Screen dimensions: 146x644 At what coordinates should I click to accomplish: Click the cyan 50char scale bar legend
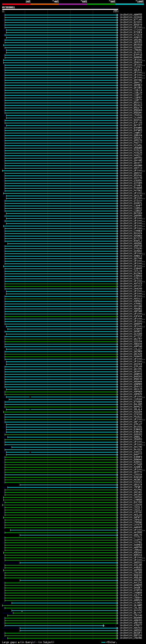click(x=103, y=642)
